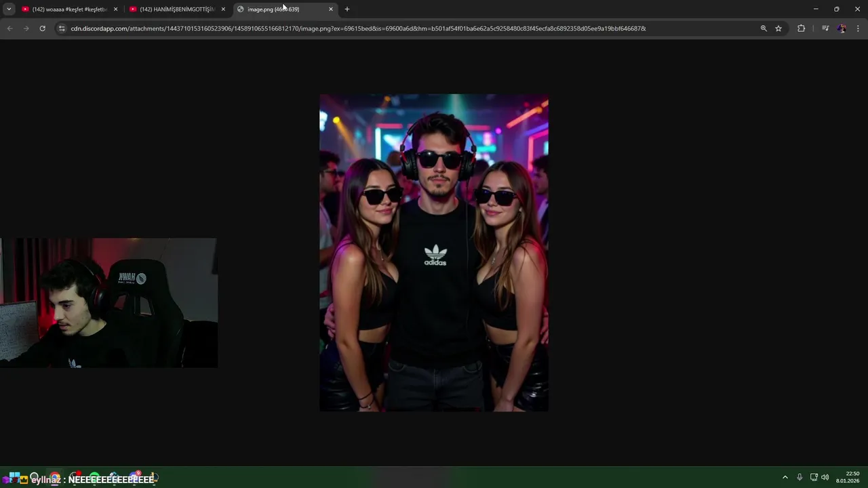Close the "HANIMİŞBENİMGOTTİŞİM" tab
This screenshot has height=488, width=868.
coord(223,9)
